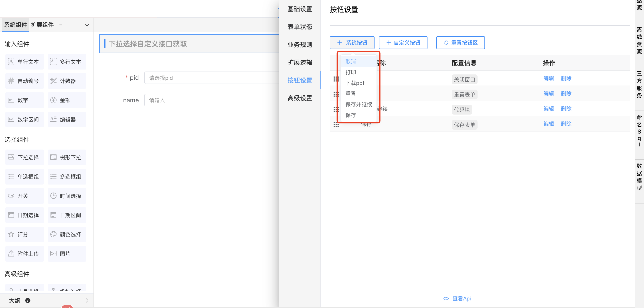Open the 请选择pid dropdown field
Image resolution: width=644 pixels, height=308 pixels.
click(211, 78)
